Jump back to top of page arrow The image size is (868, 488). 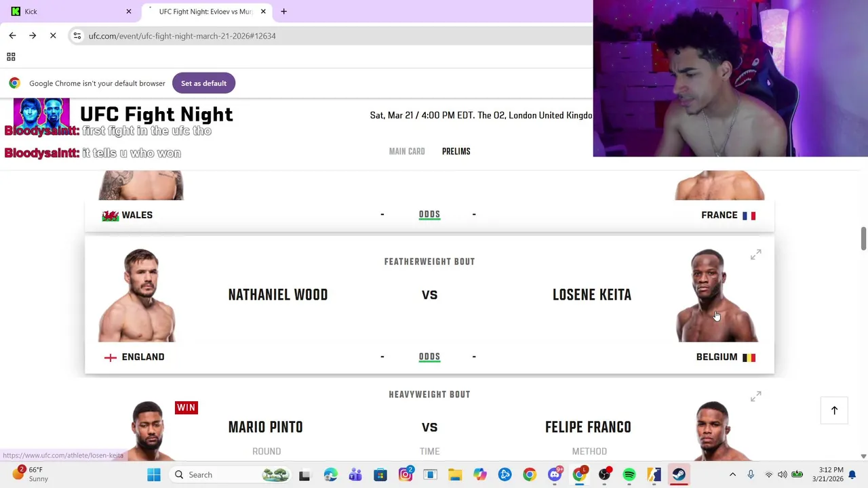(834, 411)
